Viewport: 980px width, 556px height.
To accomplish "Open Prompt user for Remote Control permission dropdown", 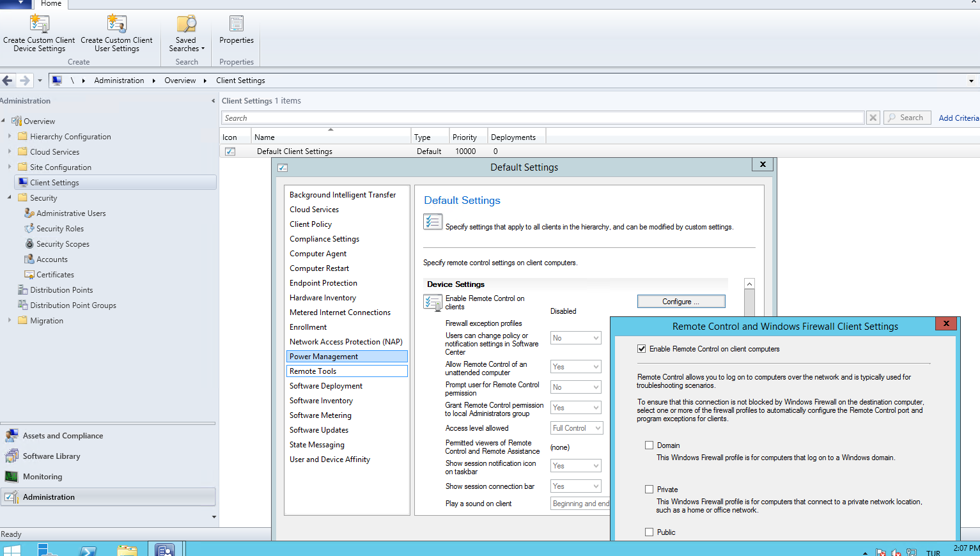I will 576,387.
